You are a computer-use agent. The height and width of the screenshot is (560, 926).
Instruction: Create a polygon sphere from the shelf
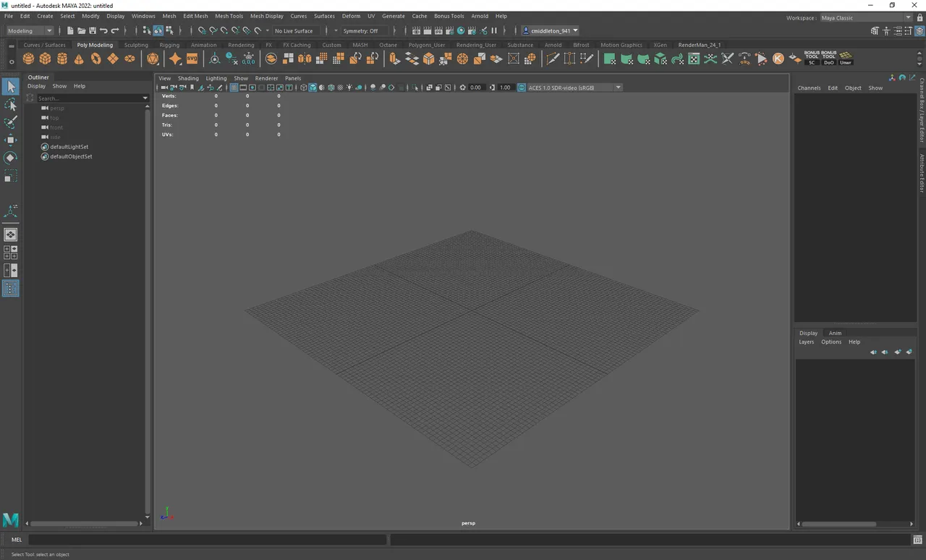28,59
